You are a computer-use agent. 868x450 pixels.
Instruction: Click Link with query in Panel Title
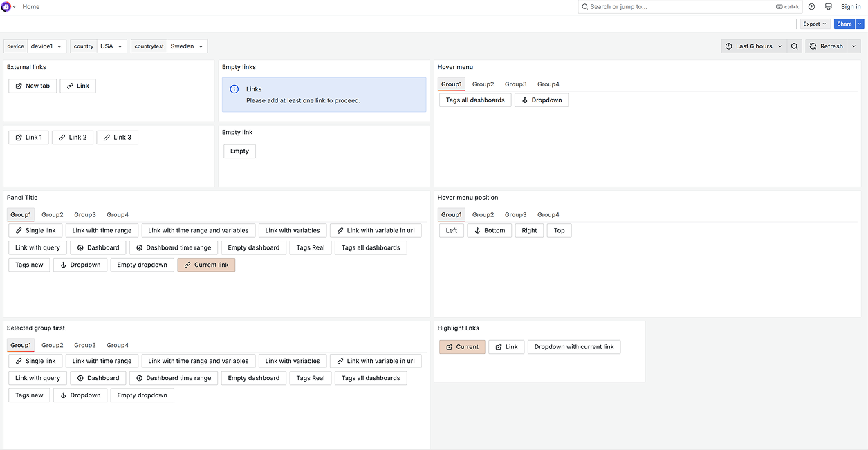(x=37, y=247)
